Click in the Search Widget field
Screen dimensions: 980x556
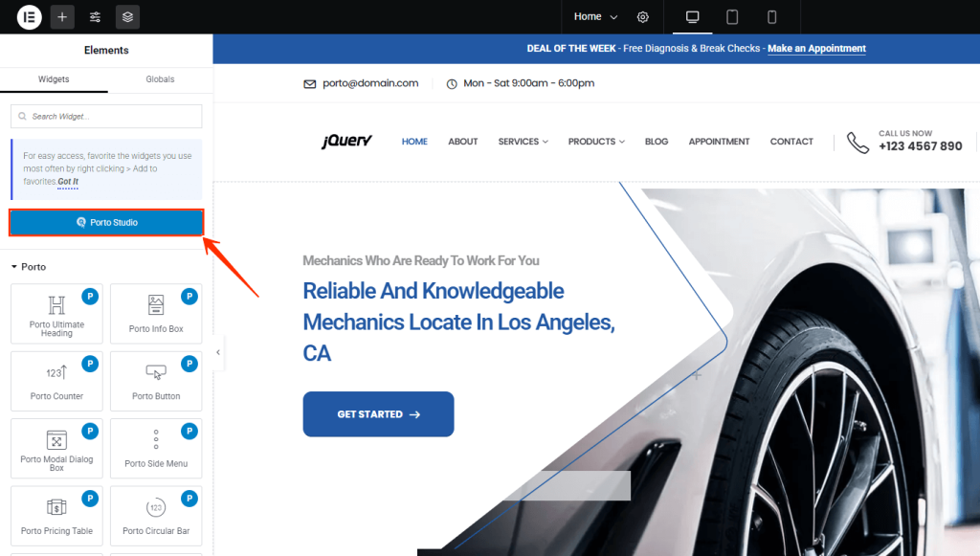pyautogui.click(x=106, y=117)
